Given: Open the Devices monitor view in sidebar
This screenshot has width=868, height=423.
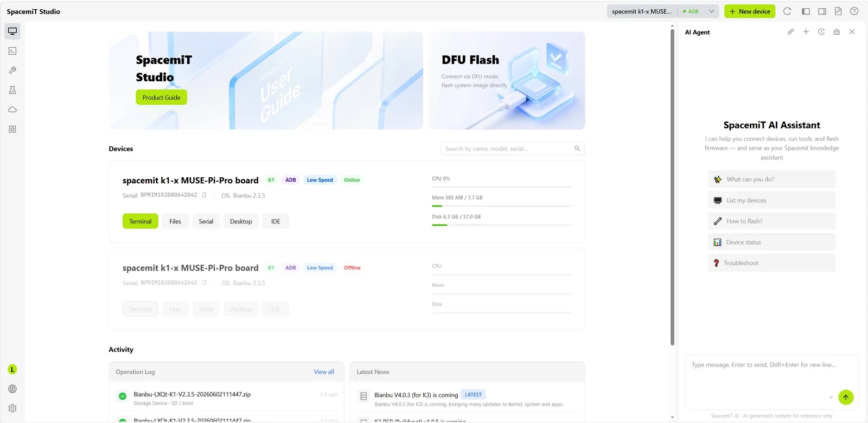Looking at the screenshot, I should click(12, 31).
